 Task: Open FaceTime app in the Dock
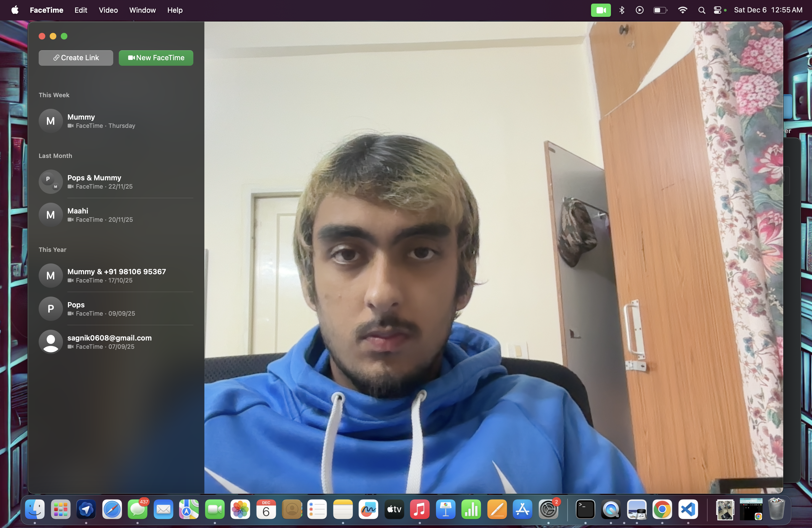coord(215,509)
